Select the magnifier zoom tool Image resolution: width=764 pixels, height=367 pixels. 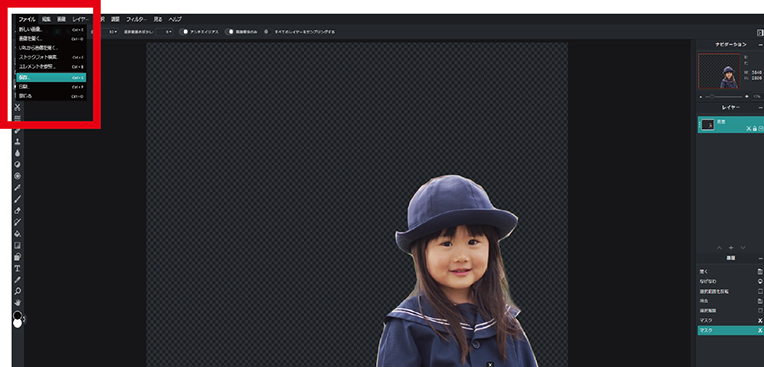tap(18, 291)
